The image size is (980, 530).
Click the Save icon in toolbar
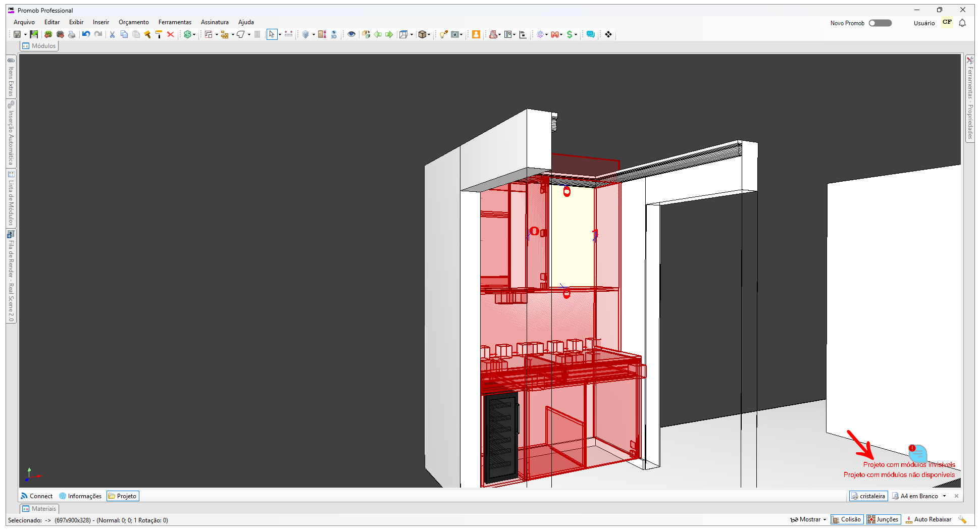click(17, 34)
